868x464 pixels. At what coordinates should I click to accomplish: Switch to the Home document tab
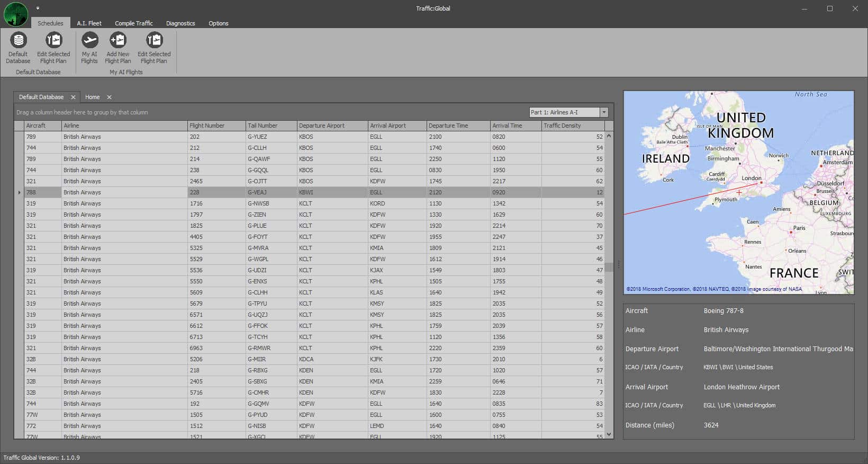point(93,97)
